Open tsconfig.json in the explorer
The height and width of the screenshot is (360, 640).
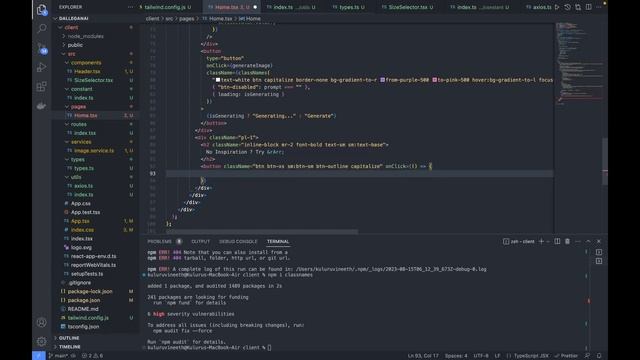83,327
